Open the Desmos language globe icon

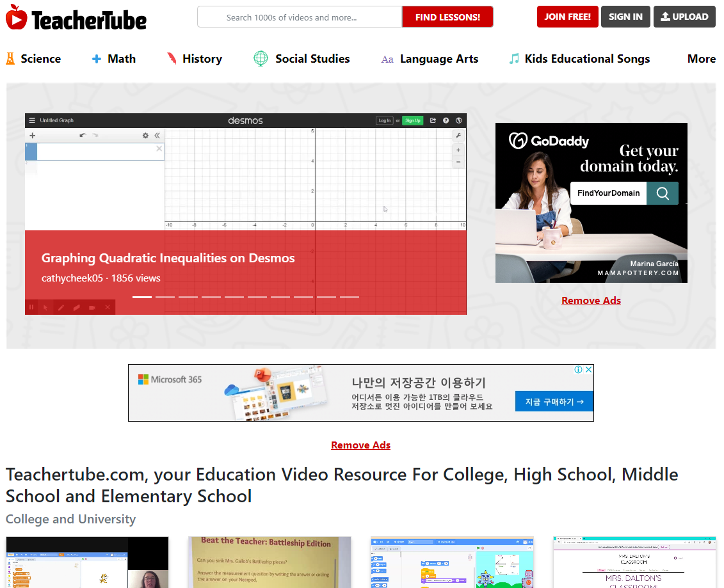459,120
